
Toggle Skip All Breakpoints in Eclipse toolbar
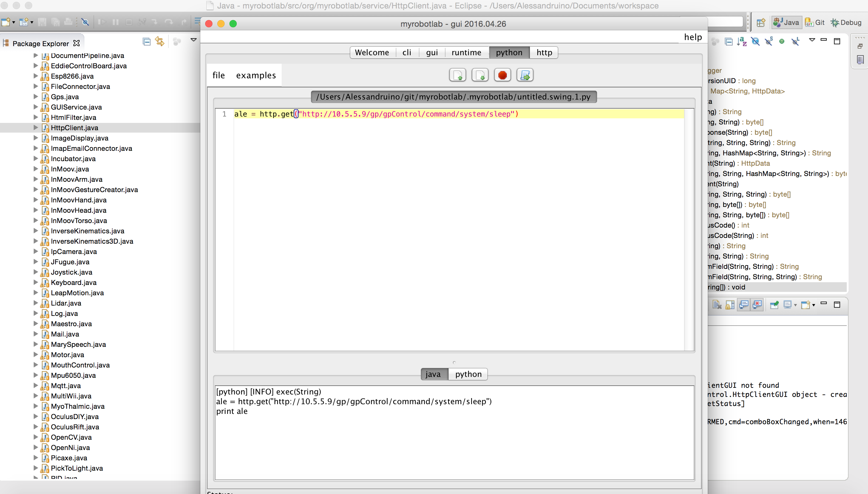[x=86, y=22]
